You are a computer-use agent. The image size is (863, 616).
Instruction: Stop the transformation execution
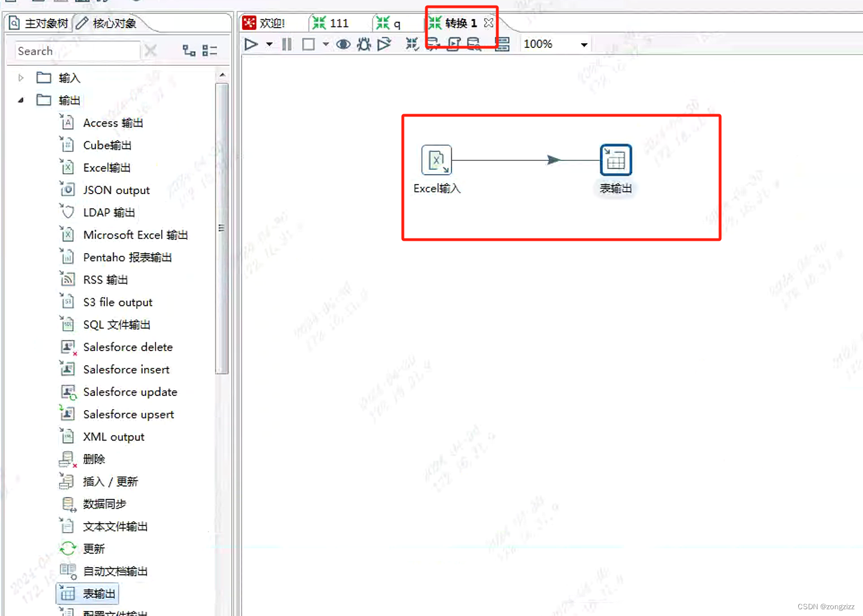(308, 44)
